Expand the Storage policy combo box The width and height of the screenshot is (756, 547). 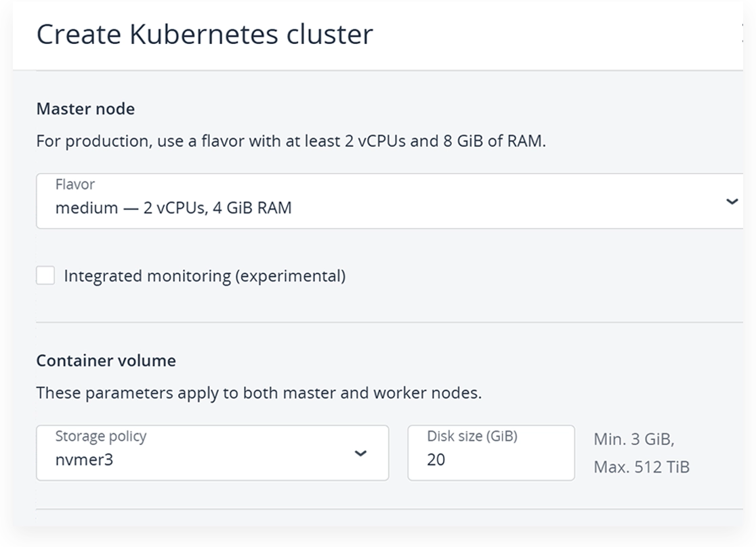[212, 453]
